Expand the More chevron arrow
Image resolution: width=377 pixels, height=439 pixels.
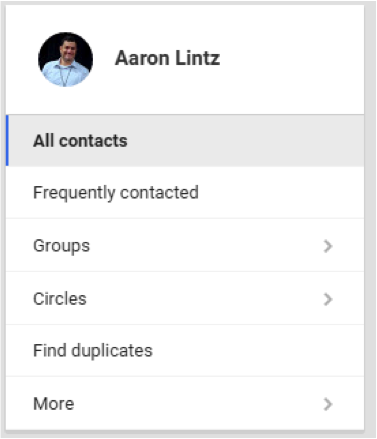tap(328, 404)
